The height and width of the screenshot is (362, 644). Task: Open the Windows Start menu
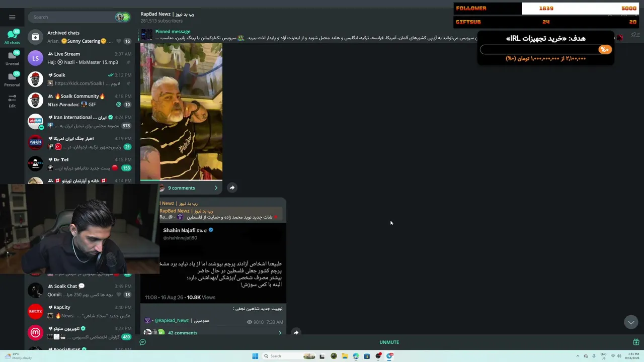pos(255,356)
